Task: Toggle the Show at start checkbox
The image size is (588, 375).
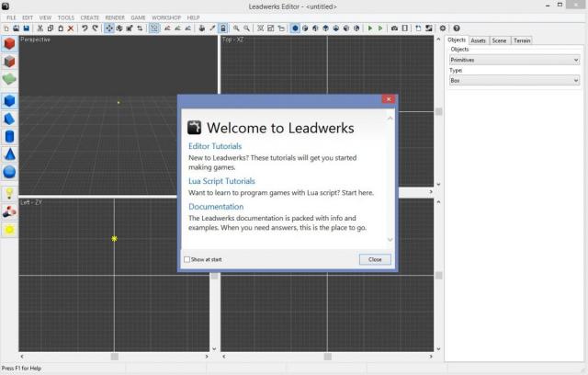Action: coord(187,260)
